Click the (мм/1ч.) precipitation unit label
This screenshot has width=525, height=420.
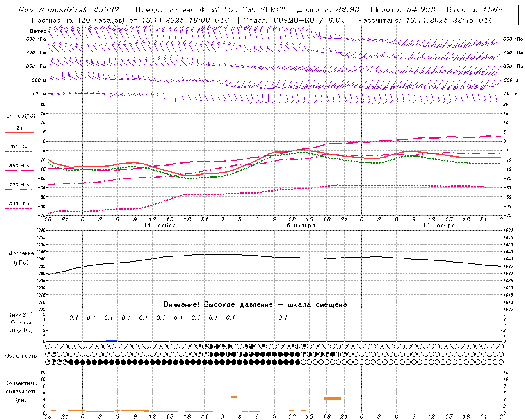(x=21, y=330)
